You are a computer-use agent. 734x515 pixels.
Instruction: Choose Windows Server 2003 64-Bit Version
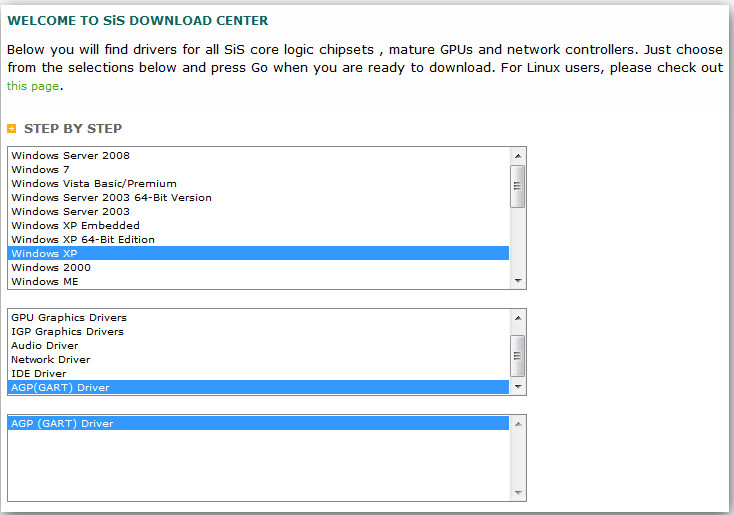click(x=258, y=198)
